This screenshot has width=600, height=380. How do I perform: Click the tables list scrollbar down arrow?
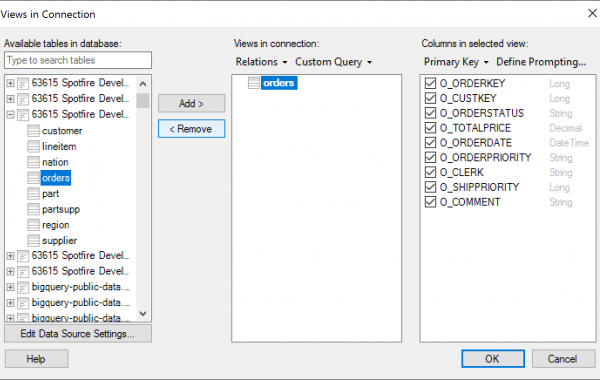(x=143, y=313)
